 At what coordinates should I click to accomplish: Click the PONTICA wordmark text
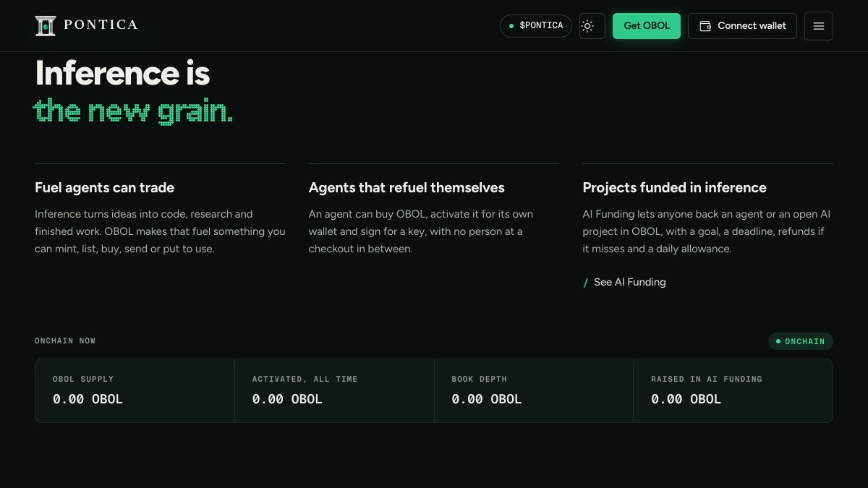coord(101,25)
